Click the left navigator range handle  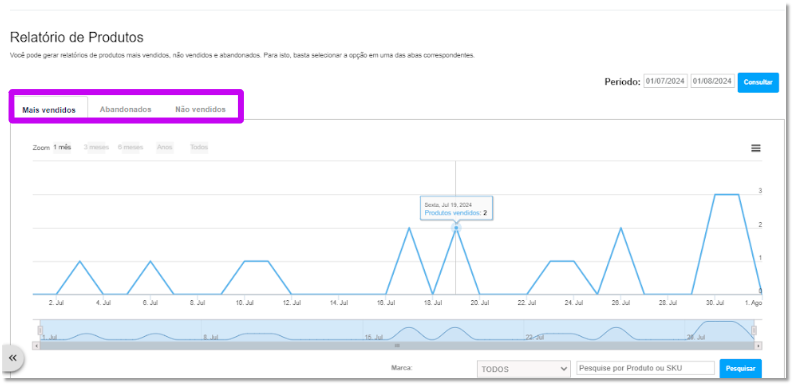(40, 330)
